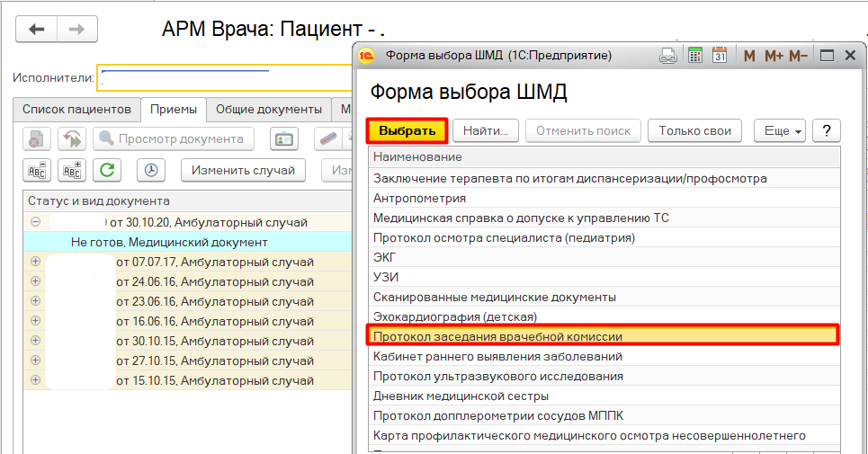Image resolution: width=868 pixels, height=454 pixels.
Task: Click the M+ memory button
Action: (774, 56)
